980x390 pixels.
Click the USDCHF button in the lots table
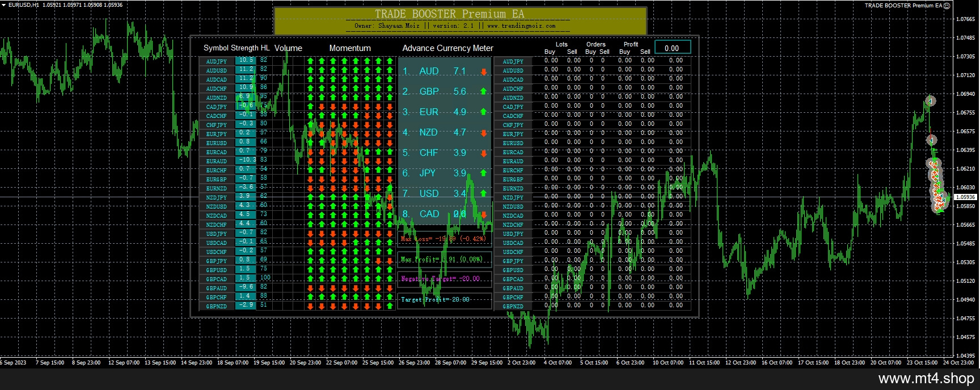[513, 252]
